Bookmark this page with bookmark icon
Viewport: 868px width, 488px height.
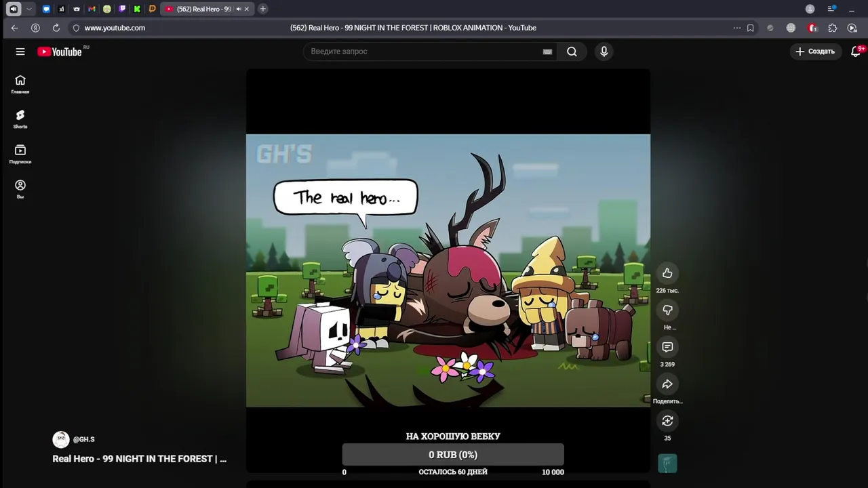pyautogui.click(x=750, y=28)
